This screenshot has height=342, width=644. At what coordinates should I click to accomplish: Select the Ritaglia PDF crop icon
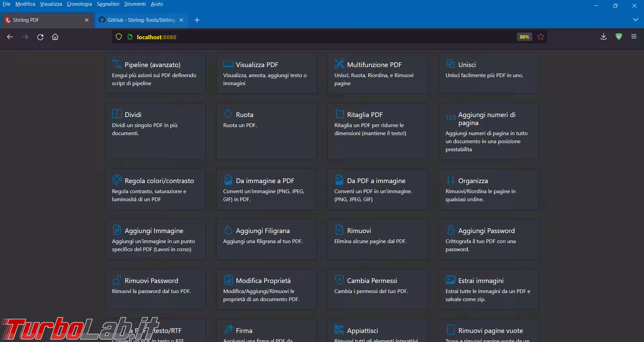[339, 114]
